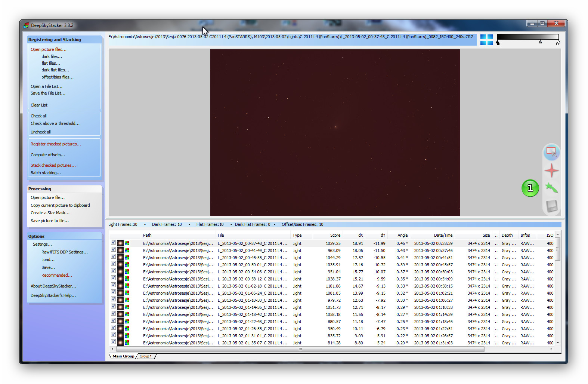Uncheck the L_2013-05-02_00-41-49 light frame
588x384 pixels.
(x=113, y=249)
